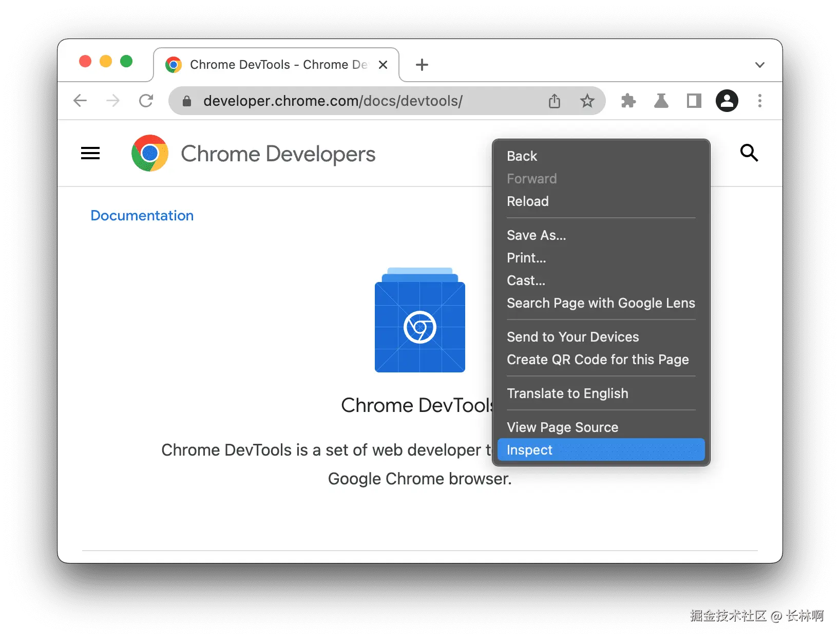Click the Chrome DevTools heading text
840x639 pixels.
[x=416, y=405]
